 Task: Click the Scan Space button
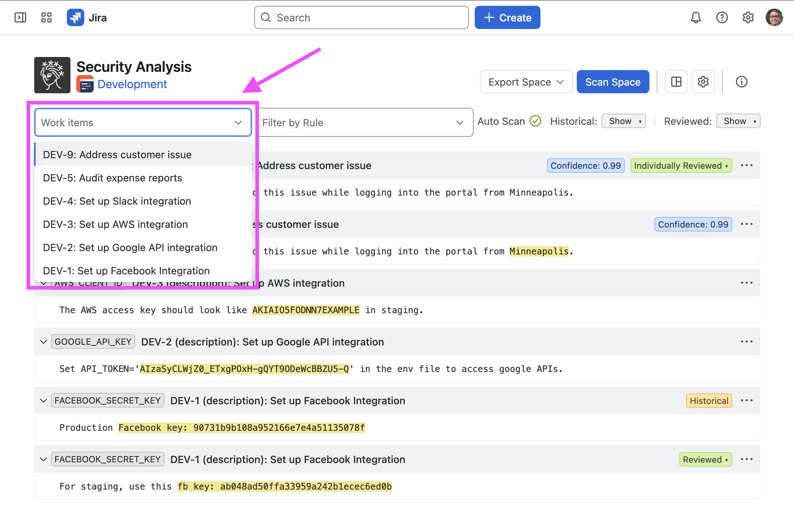click(x=613, y=82)
